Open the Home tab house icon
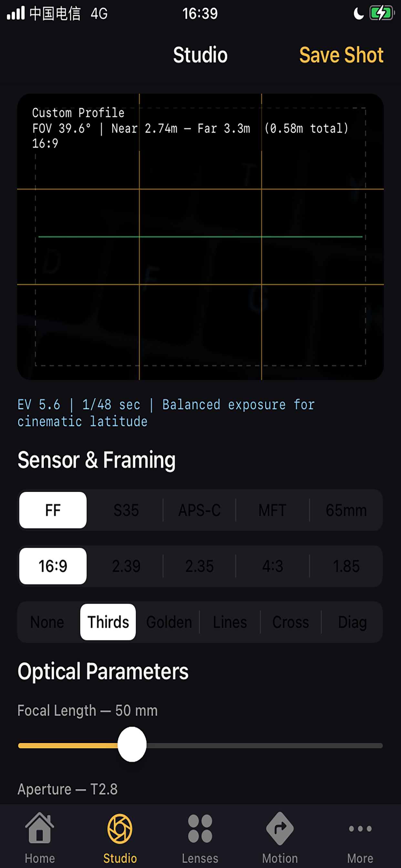401x868 pixels. (40, 828)
